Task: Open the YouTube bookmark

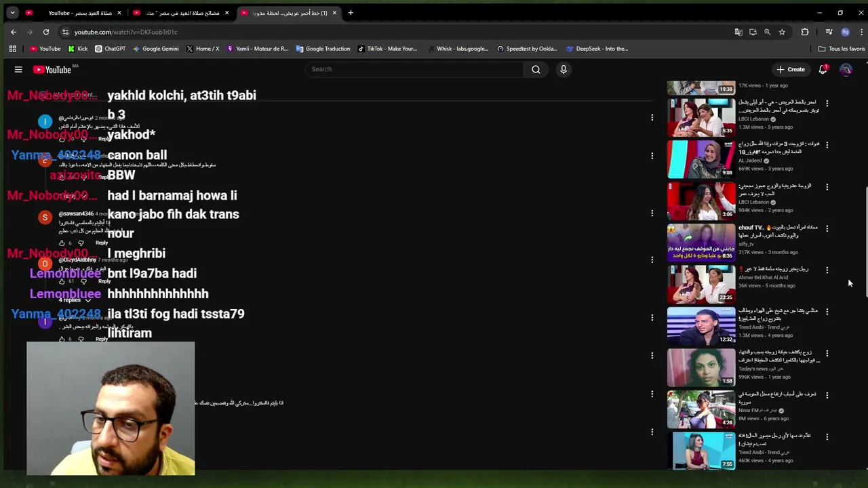Action: coord(45,49)
